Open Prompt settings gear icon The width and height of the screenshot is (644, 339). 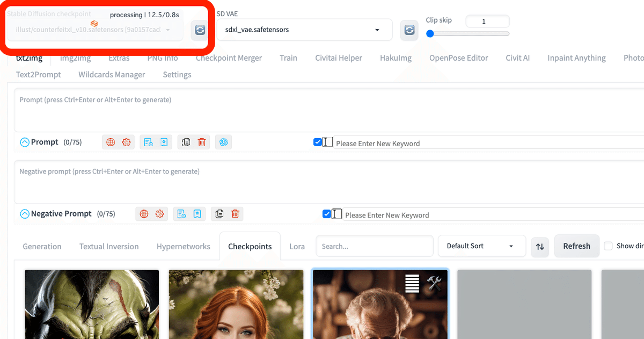(126, 142)
